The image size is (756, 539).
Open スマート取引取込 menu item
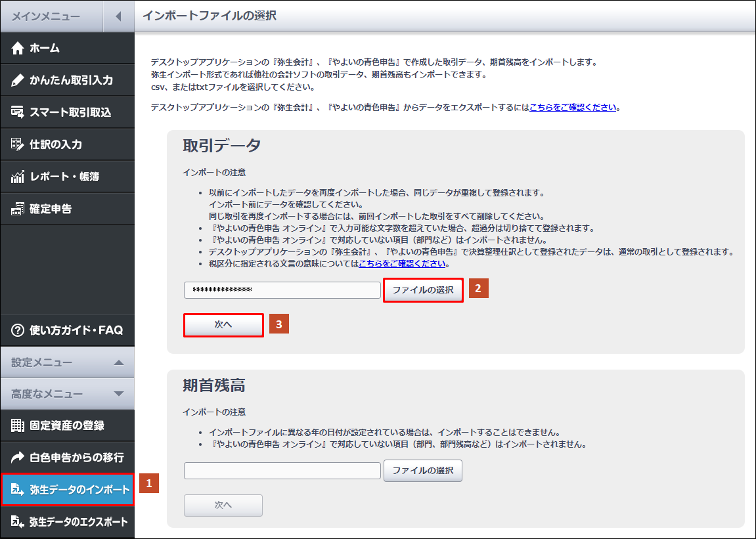[68, 112]
